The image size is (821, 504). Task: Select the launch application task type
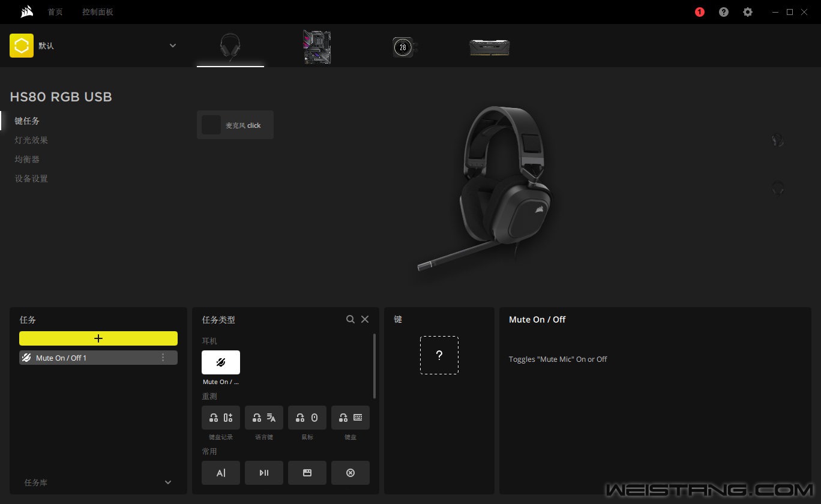click(x=307, y=473)
